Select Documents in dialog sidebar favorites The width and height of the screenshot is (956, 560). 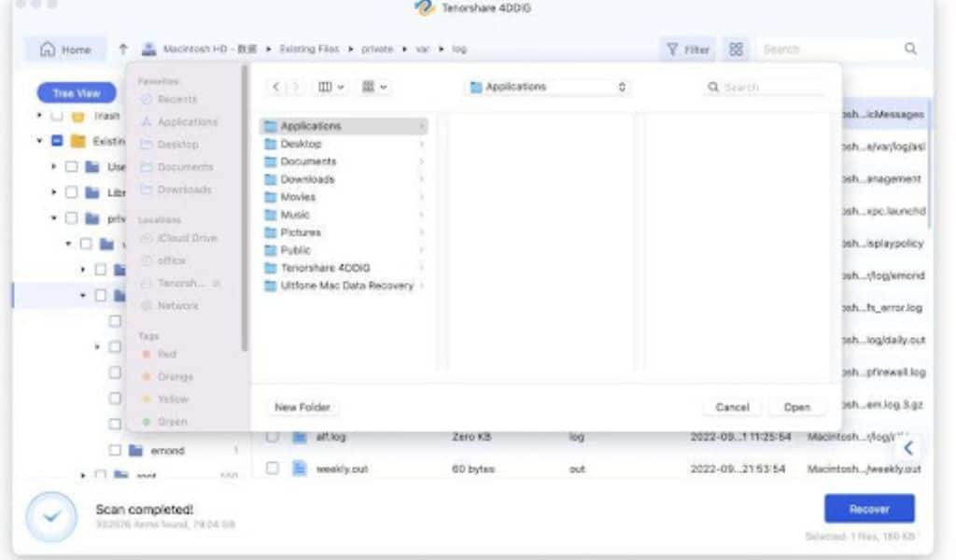[185, 166]
